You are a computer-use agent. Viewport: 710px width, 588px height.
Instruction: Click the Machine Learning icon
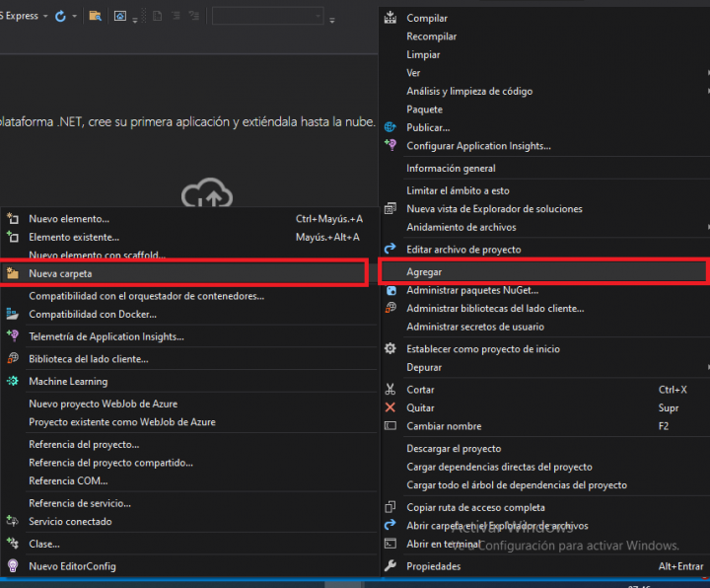coord(13,382)
